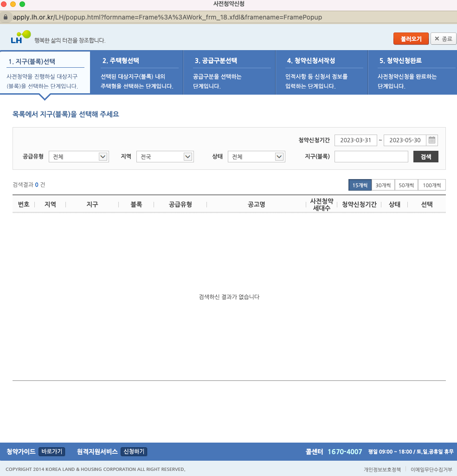This screenshot has width=457, height=476.
Task: Open the 개인정보보호정책 link
Action: [x=382, y=470]
